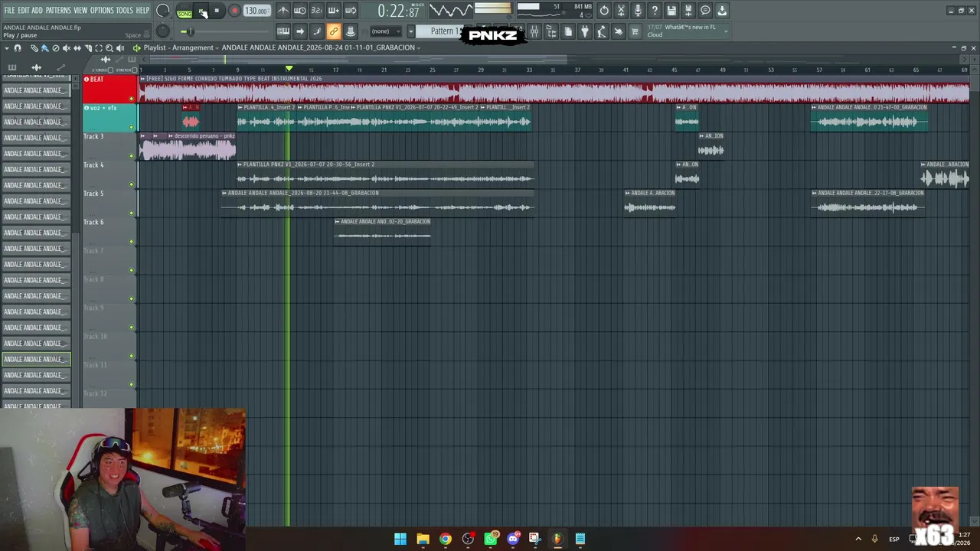Image resolution: width=980 pixels, height=551 pixels.
Task: Select the Playback speaker tool in Playlist
Action: tap(119, 48)
